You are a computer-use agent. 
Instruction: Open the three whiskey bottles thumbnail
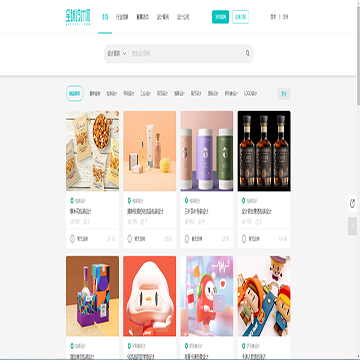click(x=264, y=151)
